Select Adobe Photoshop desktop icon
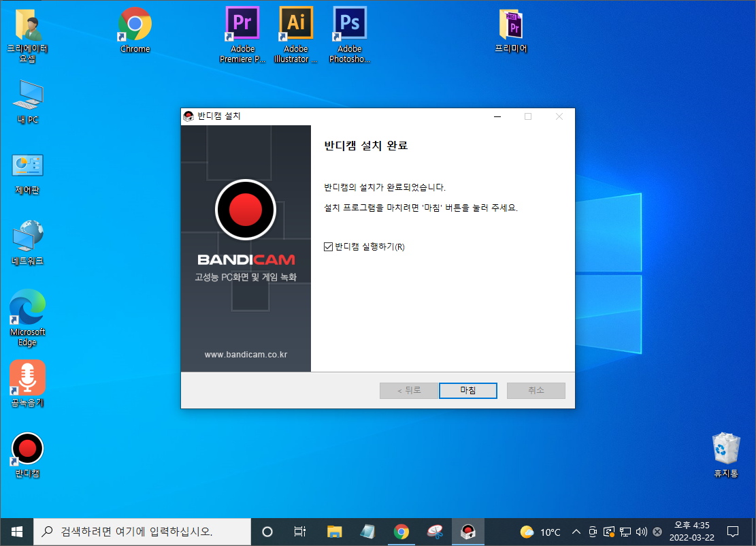The image size is (756, 546). point(350,35)
